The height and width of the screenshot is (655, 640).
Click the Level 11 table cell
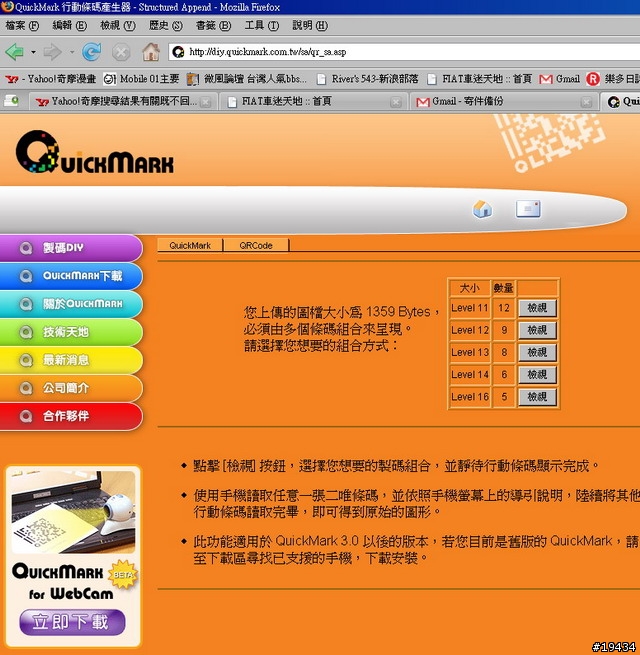click(x=470, y=308)
